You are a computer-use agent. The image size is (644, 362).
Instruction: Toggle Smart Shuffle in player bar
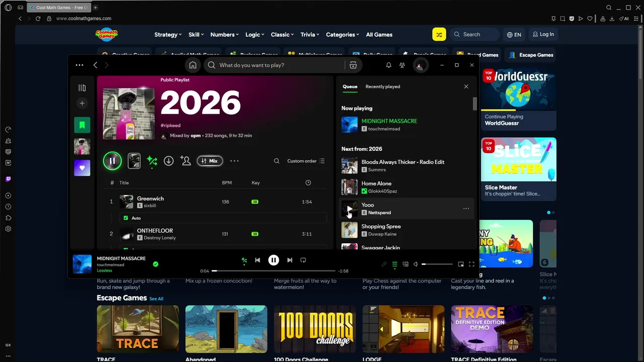click(244, 260)
